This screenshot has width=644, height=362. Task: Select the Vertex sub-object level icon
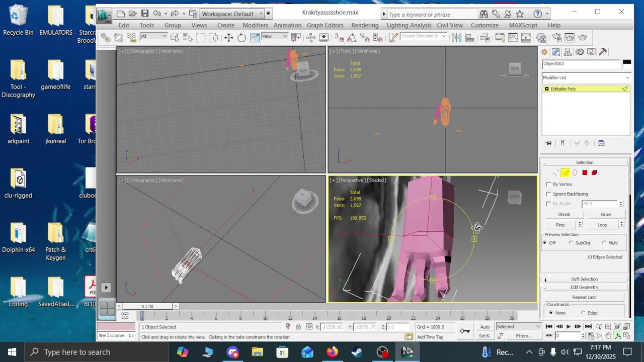click(555, 172)
